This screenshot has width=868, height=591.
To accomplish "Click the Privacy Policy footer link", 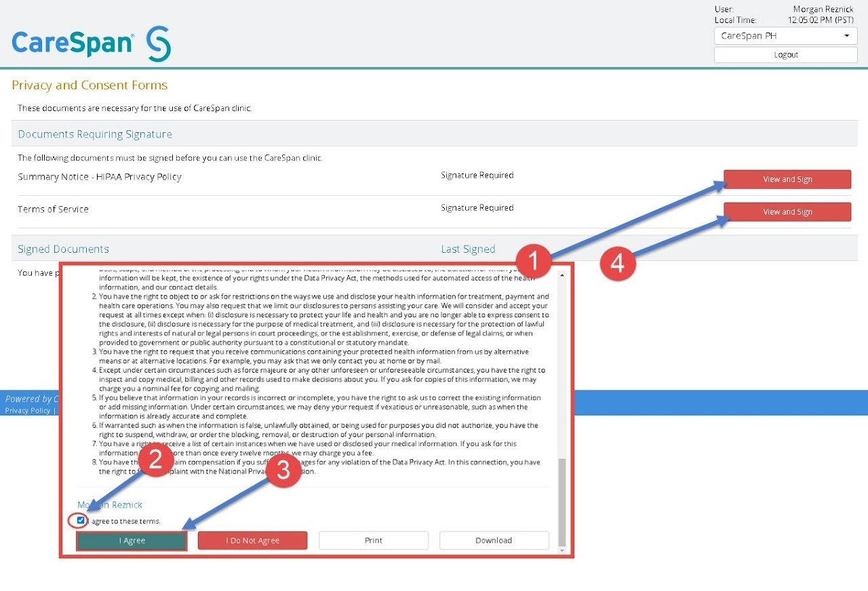I will [27, 411].
